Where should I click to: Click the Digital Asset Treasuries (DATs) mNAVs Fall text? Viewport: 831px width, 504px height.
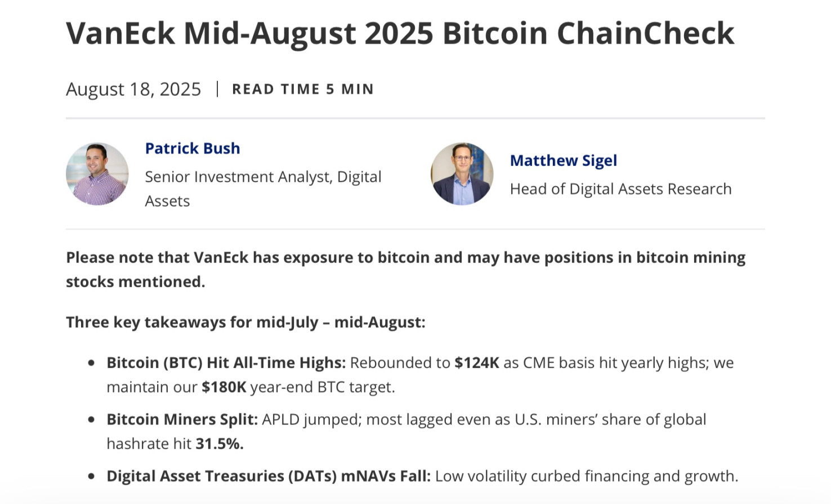[268, 476]
